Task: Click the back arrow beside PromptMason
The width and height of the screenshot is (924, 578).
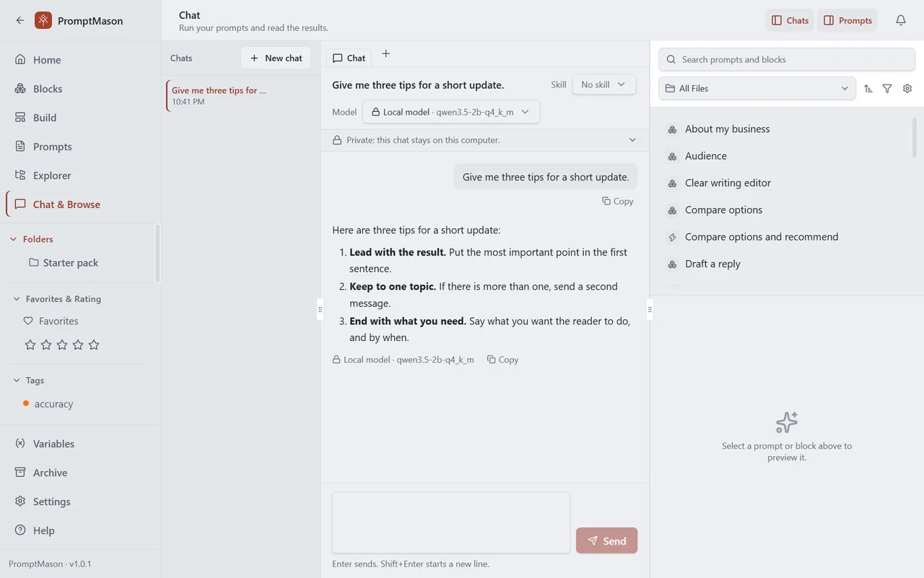Action: [20, 20]
